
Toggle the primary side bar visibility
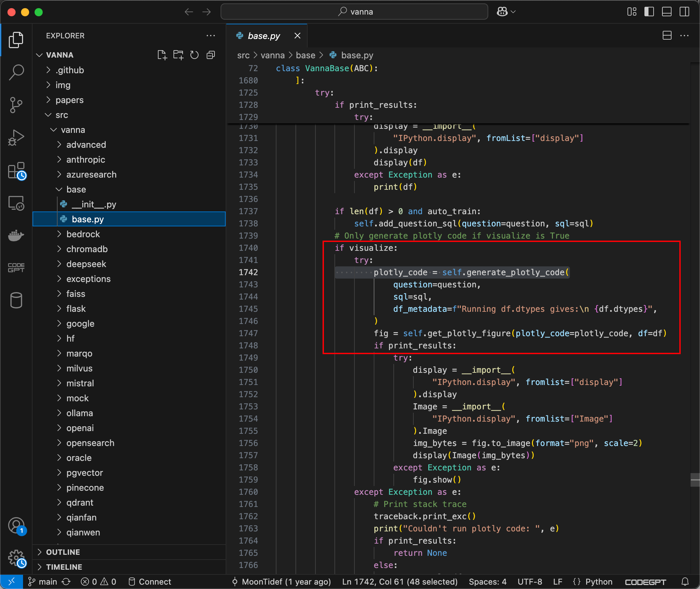(649, 12)
